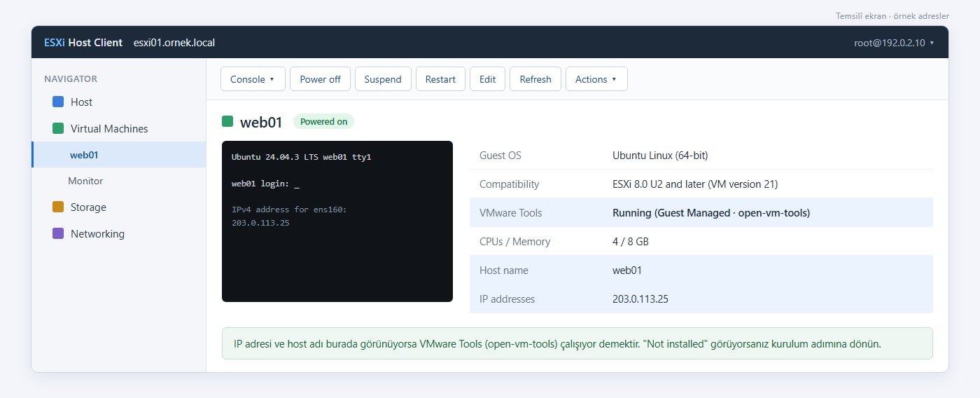Click the Guest OS label
This screenshot has height=398, width=980.
pos(500,156)
